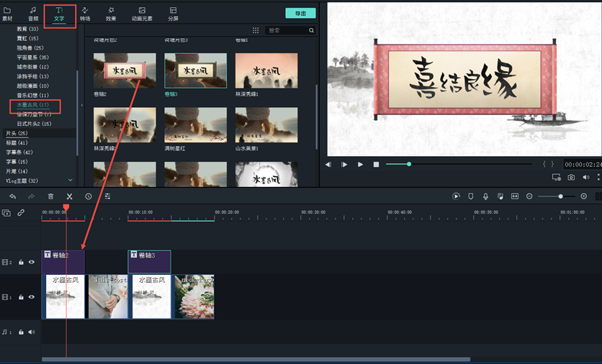Choose 日式片头2 (15) category
Image resolution: width=602 pixels, height=364 pixels.
tap(34, 124)
